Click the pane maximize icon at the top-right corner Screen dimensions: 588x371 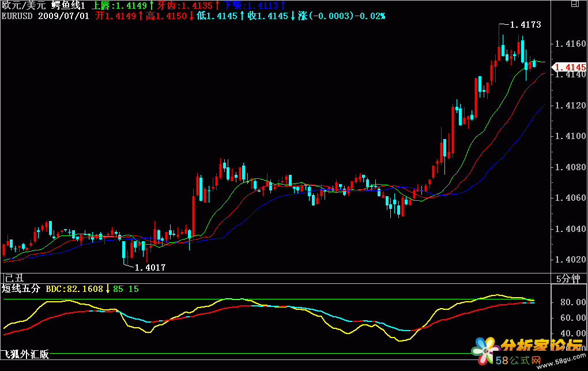(575, 4)
